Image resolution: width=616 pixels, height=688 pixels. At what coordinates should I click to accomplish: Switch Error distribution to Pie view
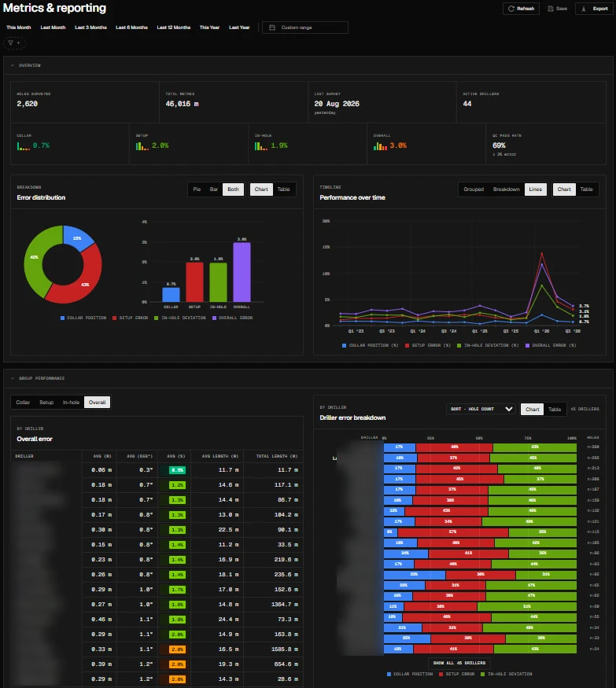pos(197,189)
